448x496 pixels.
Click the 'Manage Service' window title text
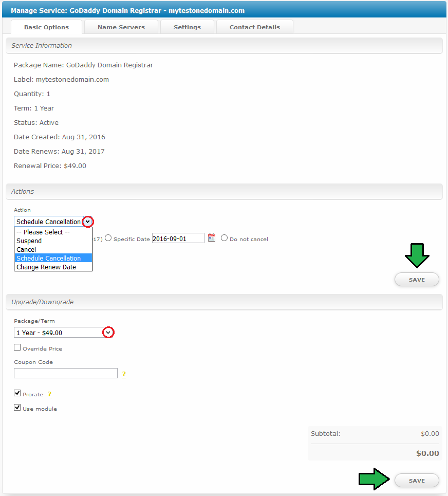[x=128, y=10]
